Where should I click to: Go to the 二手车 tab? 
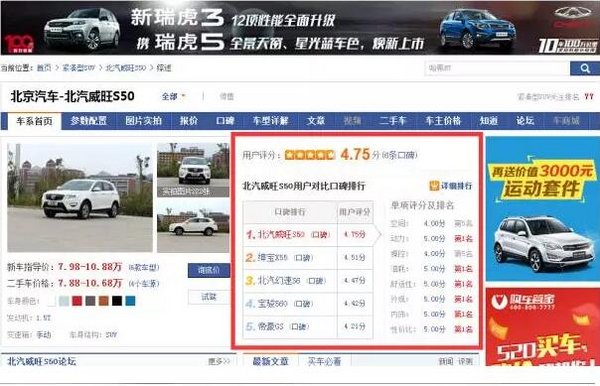point(393,121)
